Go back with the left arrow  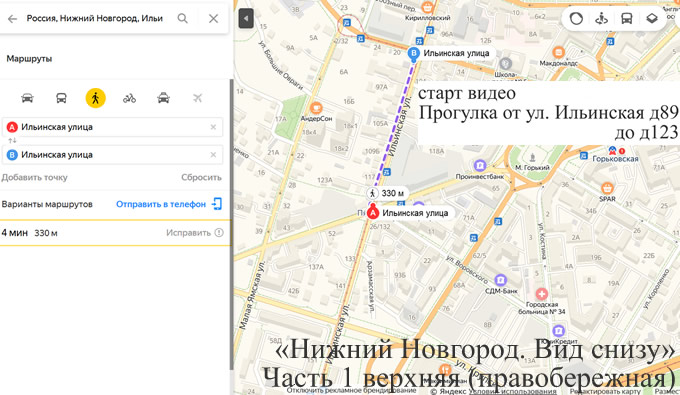coord(12,19)
